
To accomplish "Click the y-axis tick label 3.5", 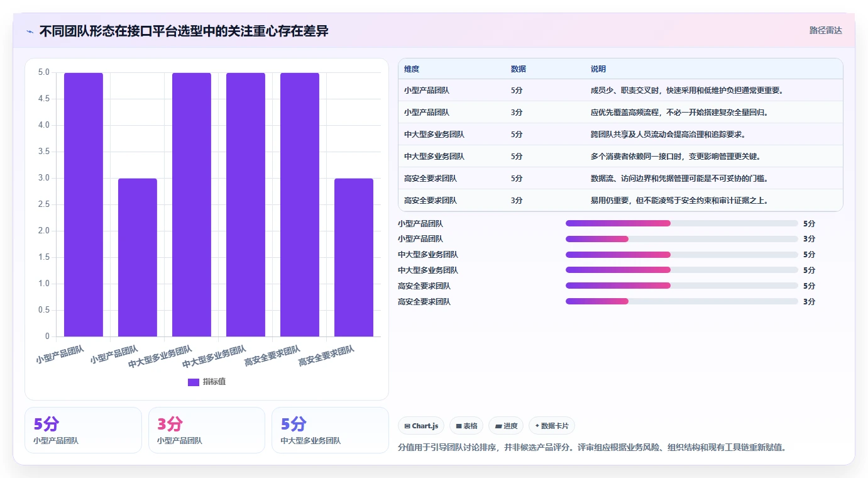I will pos(43,152).
